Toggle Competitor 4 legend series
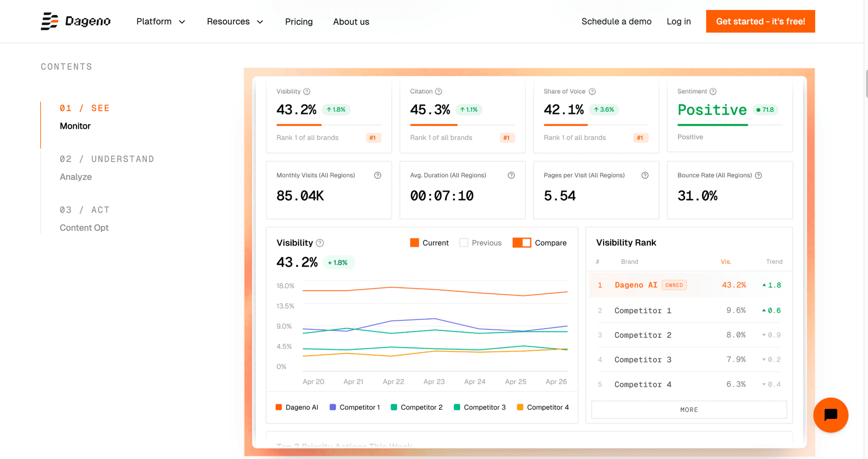Image resolution: width=868 pixels, height=459 pixels. (543, 407)
